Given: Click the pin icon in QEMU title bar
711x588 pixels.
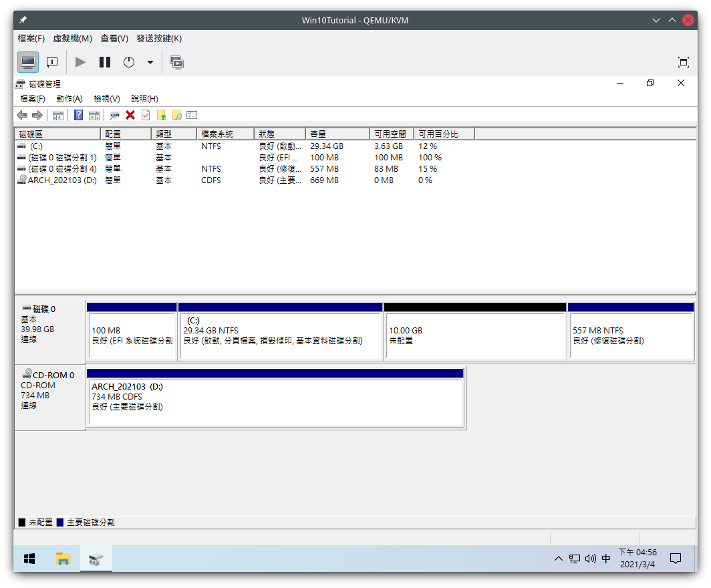Looking at the screenshot, I should 23,20.
